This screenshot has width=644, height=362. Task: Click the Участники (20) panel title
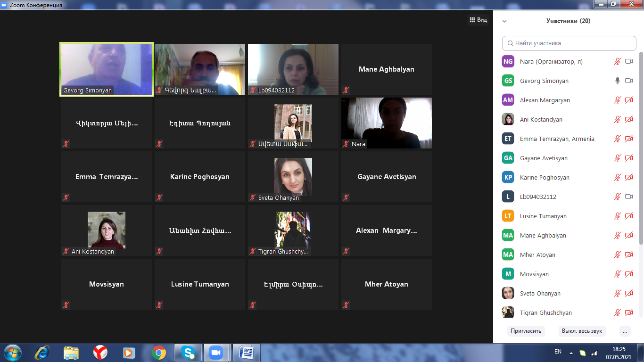tap(568, 21)
